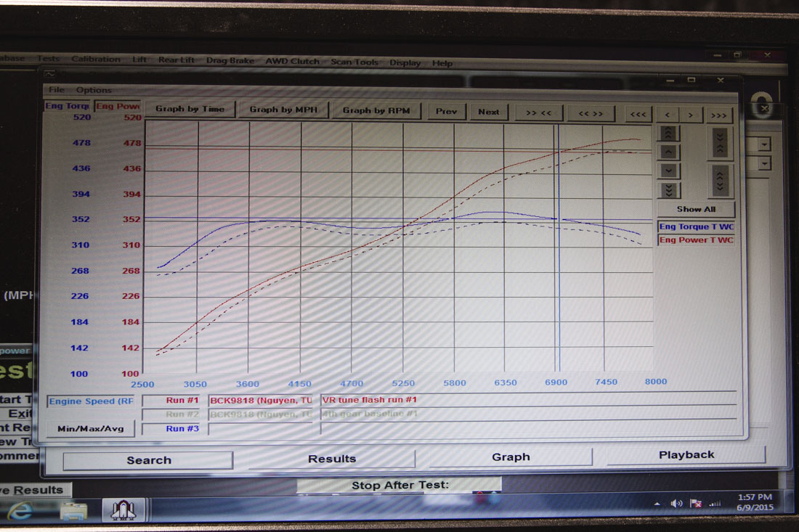This screenshot has height=532, width=799.
Task: Select the red Eng Power T WC legend
Action: point(696,240)
